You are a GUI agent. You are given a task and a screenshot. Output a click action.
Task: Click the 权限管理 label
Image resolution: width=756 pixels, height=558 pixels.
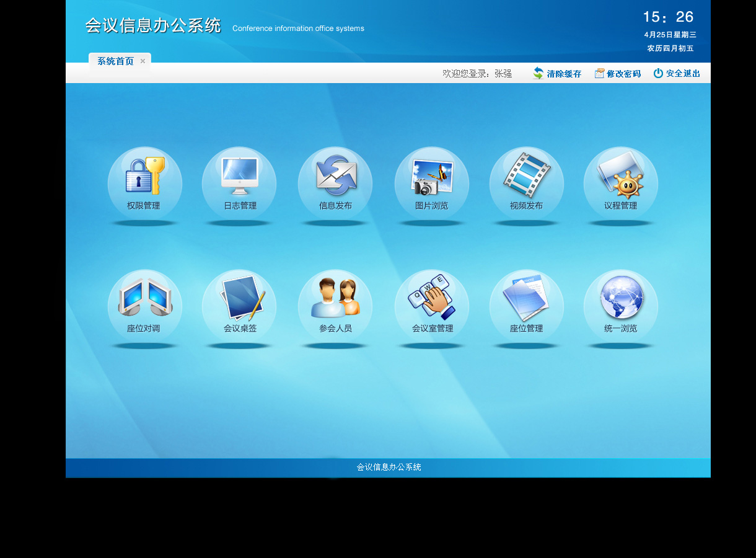144,206
